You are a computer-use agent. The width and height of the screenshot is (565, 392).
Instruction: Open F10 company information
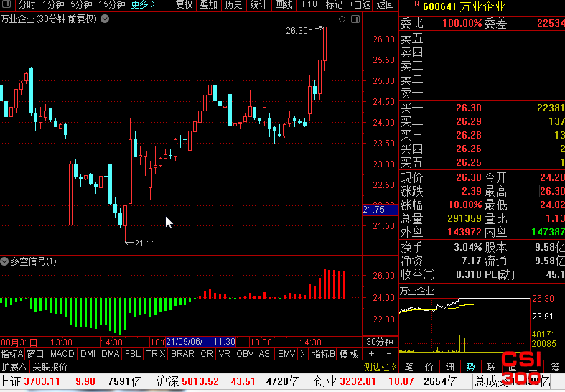click(x=309, y=5)
